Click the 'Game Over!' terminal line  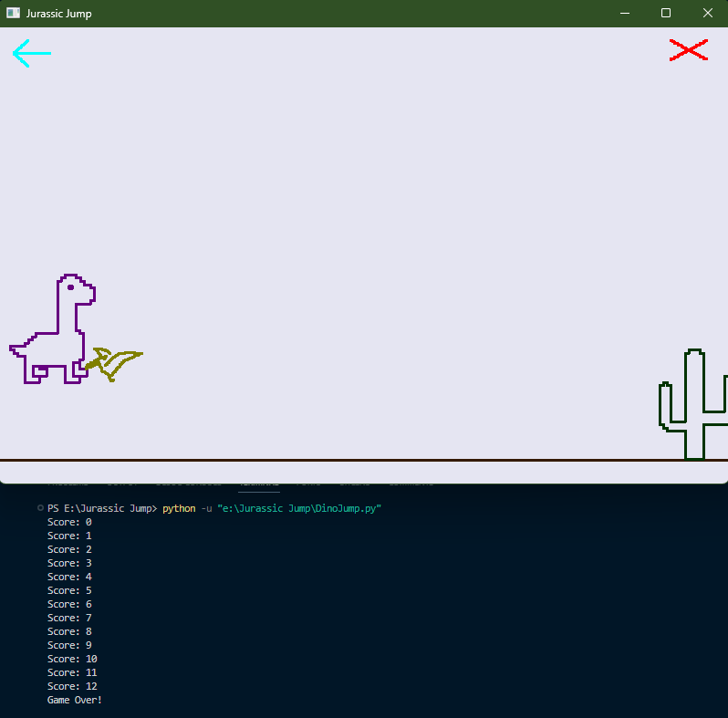click(74, 700)
